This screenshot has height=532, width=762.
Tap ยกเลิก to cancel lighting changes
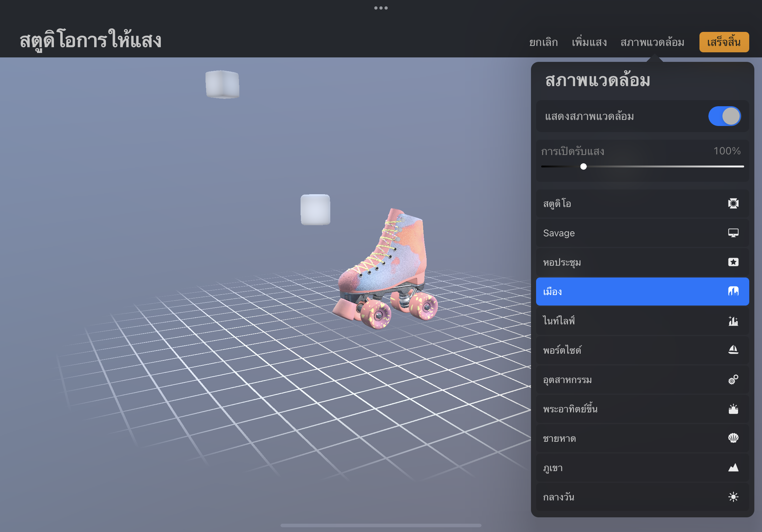[x=543, y=42]
